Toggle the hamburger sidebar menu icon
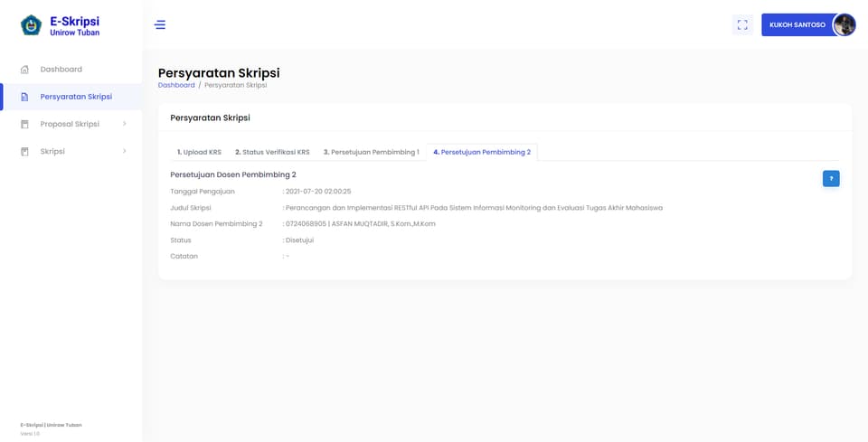This screenshot has height=442, width=868. click(x=160, y=25)
